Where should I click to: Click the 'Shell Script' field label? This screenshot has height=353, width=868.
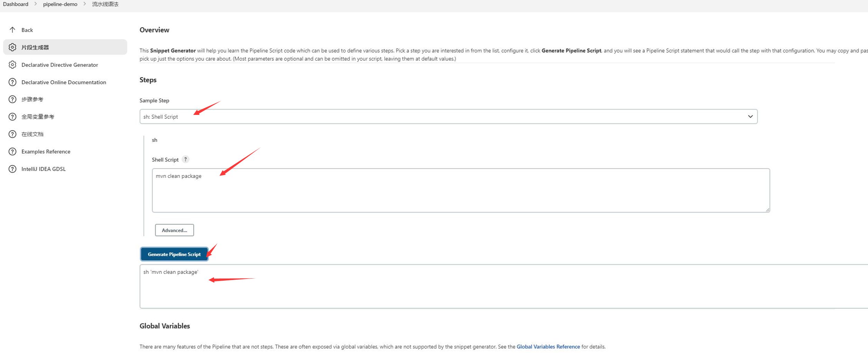tap(165, 160)
